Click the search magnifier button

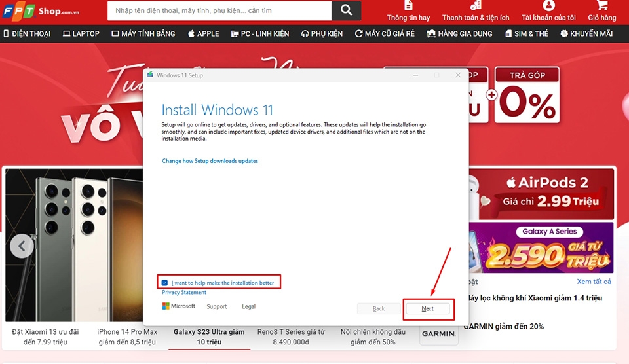click(x=346, y=10)
